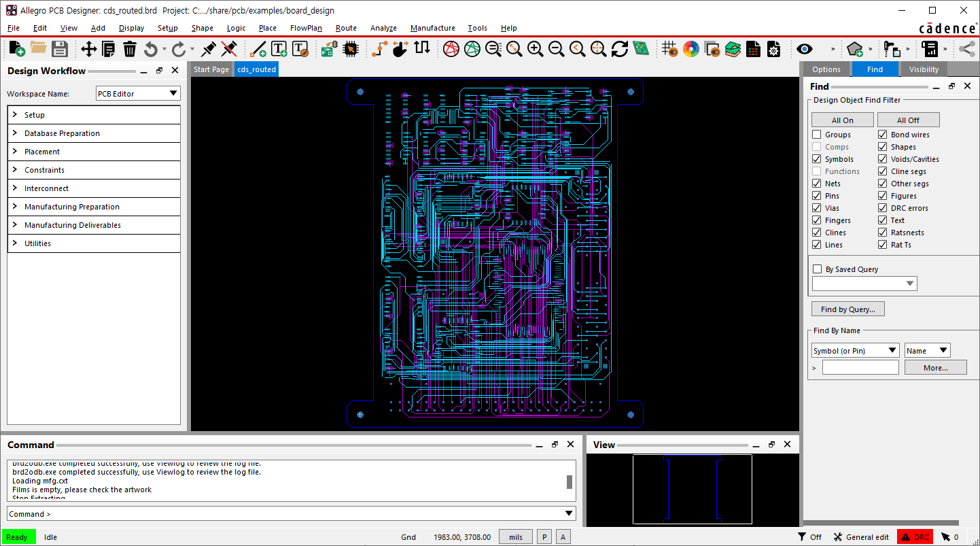Click the Refresh circular arrows icon
Viewport: 980px width, 546px height.
pos(620,49)
